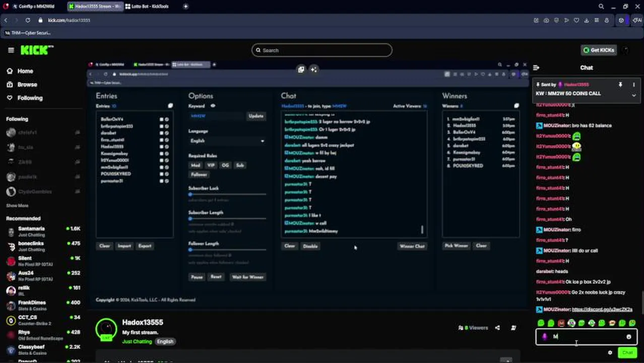Open a new browser tab
This screenshot has height=363, width=644.
point(185,6)
